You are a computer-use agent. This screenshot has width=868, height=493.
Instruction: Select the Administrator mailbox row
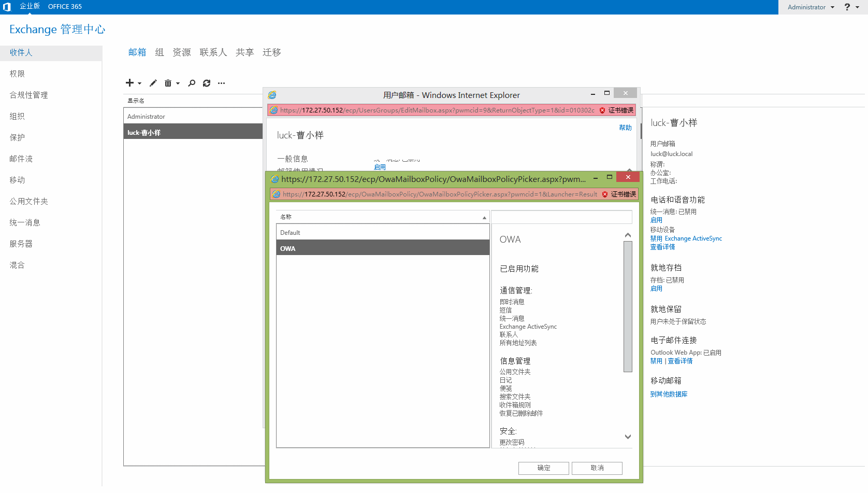(193, 117)
